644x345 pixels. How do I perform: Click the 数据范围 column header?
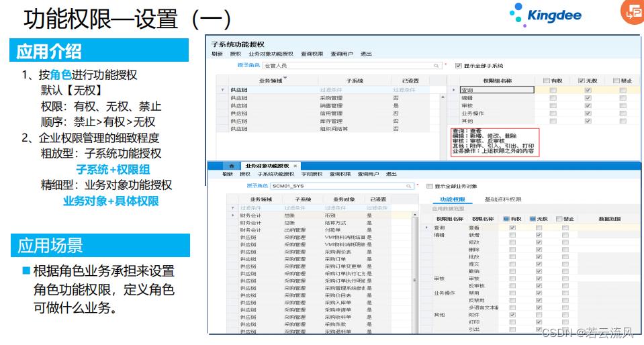point(609,219)
